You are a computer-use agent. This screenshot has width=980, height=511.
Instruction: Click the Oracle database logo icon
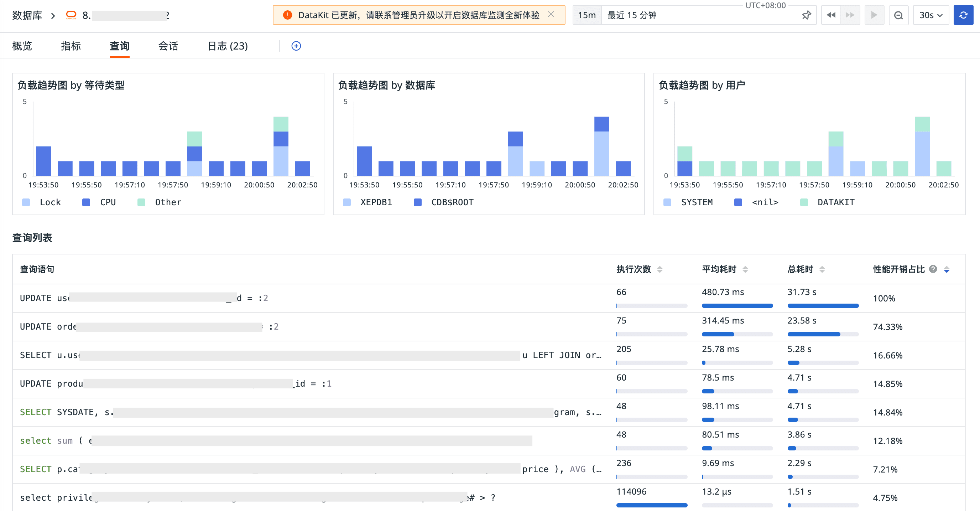[x=71, y=15]
